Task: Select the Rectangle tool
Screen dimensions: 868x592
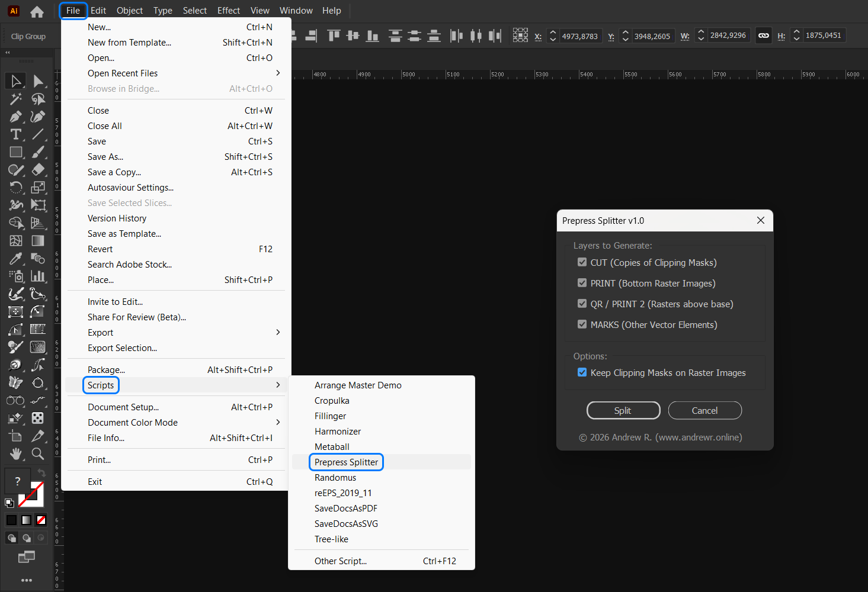Action: tap(16, 152)
